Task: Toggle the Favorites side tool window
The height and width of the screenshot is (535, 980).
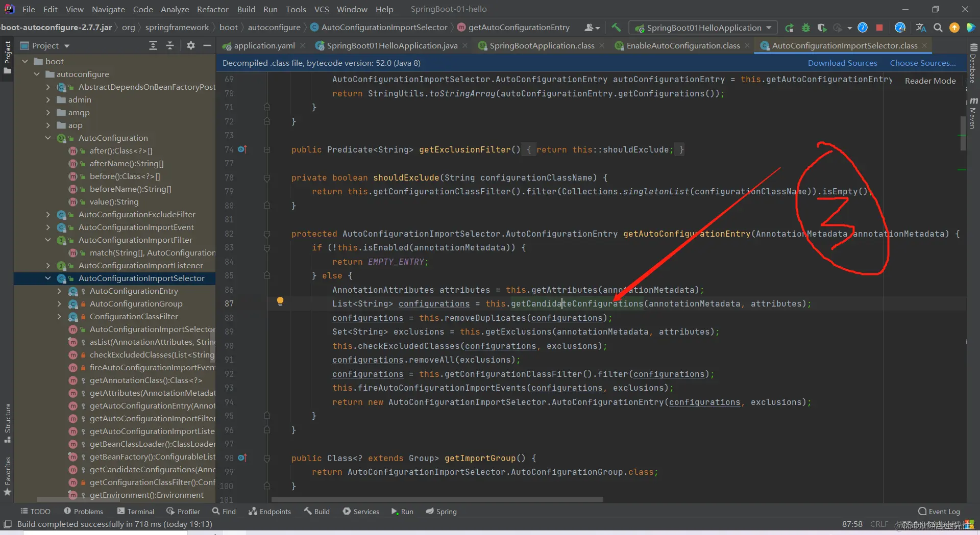Action: pyautogui.click(x=7, y=476)
